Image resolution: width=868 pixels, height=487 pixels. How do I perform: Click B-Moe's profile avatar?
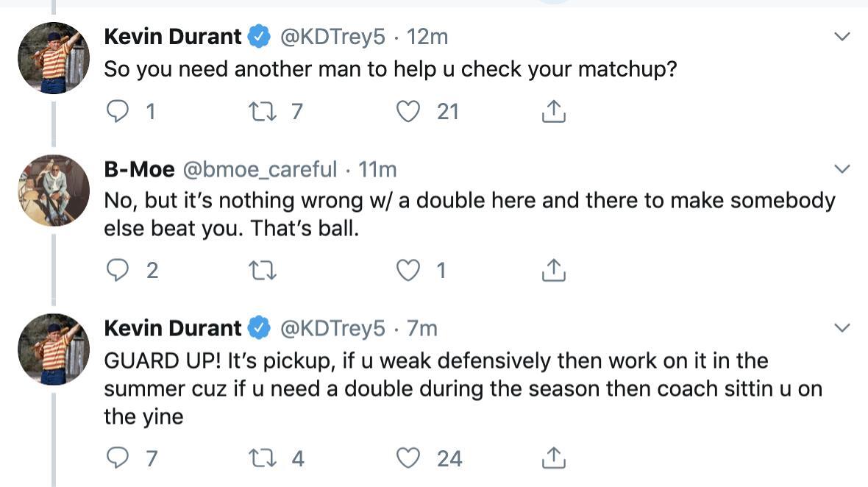click(x=54, y=191)
